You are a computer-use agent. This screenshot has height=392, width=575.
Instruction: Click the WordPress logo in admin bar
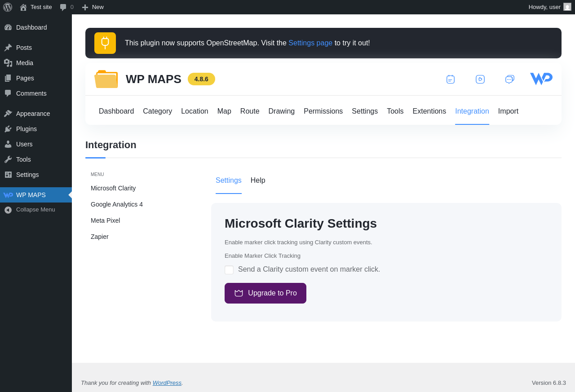(x=8, y=7)
